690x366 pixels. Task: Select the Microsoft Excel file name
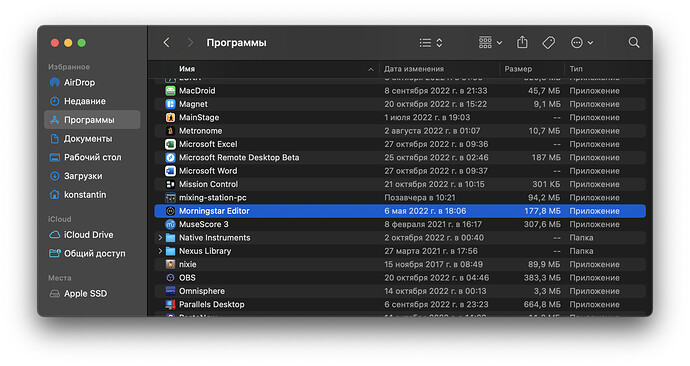click(208, 144)
